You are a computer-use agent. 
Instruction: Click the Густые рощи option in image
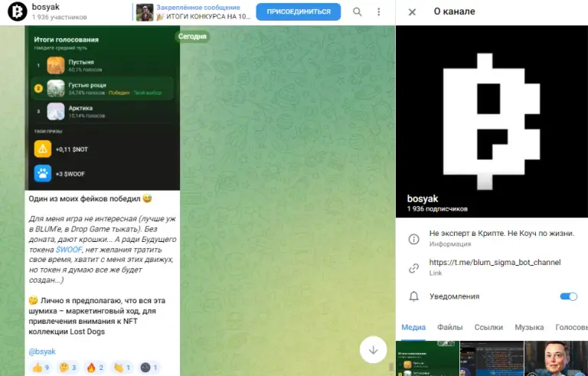click(102, 89)
